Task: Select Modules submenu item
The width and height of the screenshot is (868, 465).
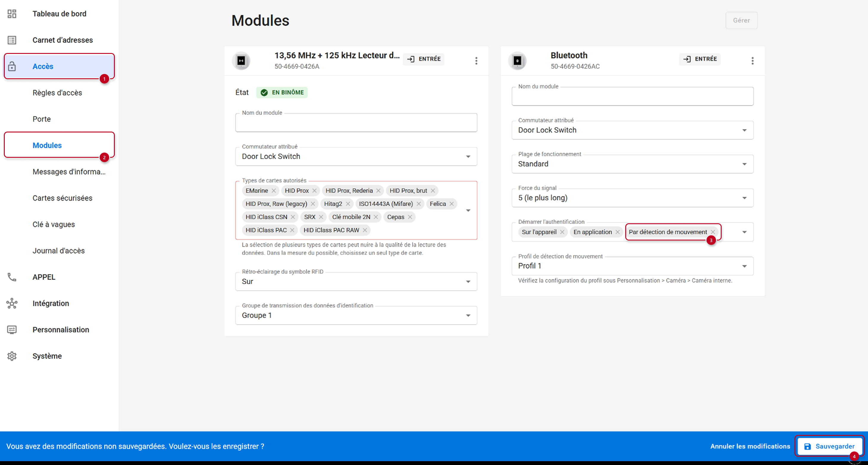Action: pos(59,145)
